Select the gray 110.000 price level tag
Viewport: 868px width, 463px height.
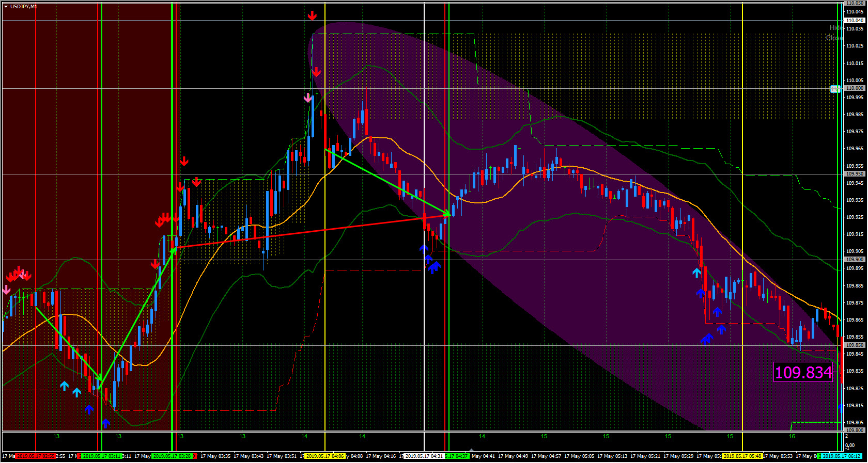tap(855, 88)
